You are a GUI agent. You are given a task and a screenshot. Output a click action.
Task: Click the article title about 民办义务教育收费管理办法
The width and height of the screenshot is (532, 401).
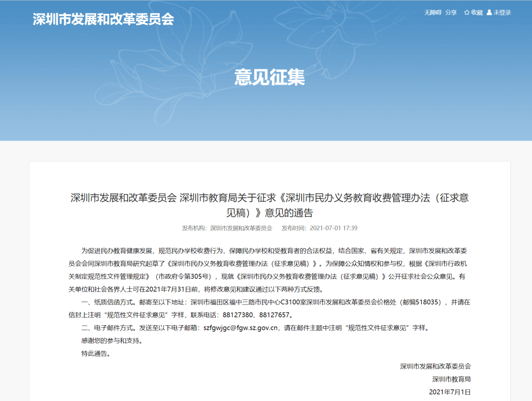[x=269, y=205]
